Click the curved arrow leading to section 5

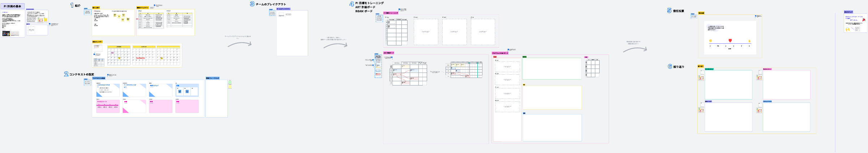635,49
